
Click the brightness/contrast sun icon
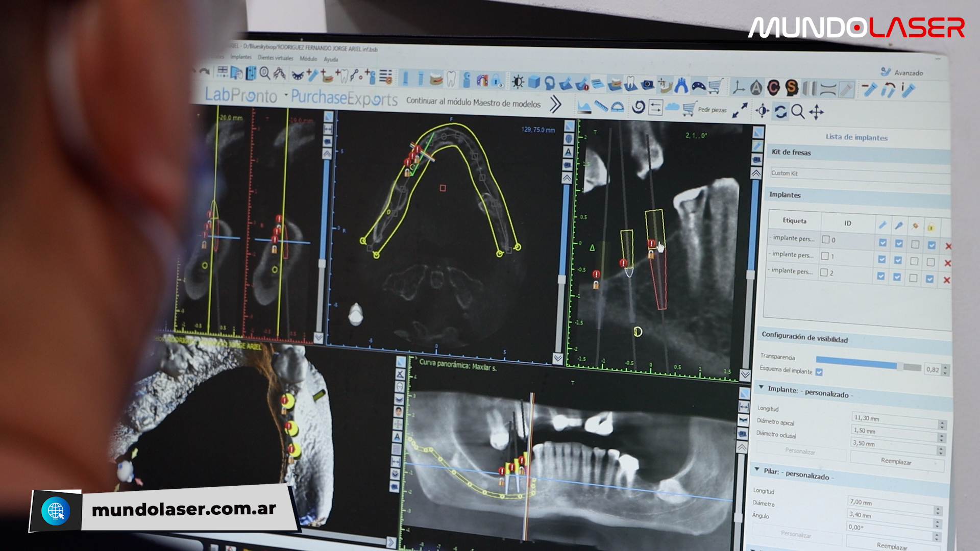518,82
